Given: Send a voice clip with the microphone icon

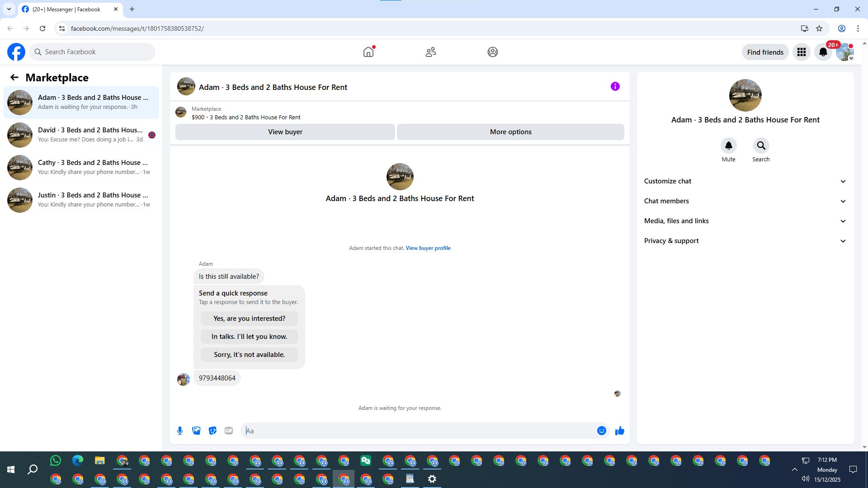Looking at the screenshot, I should pyautogui.click(x=180, y=431).
